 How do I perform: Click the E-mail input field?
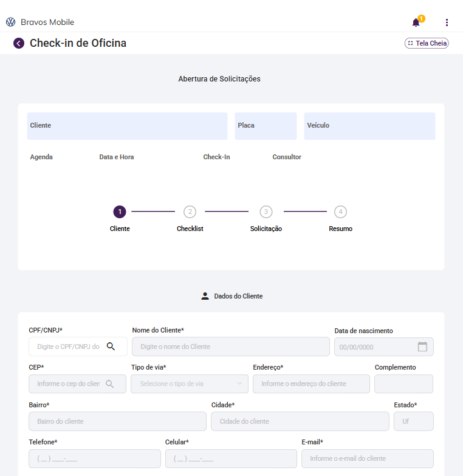click(x=367, y=458)
